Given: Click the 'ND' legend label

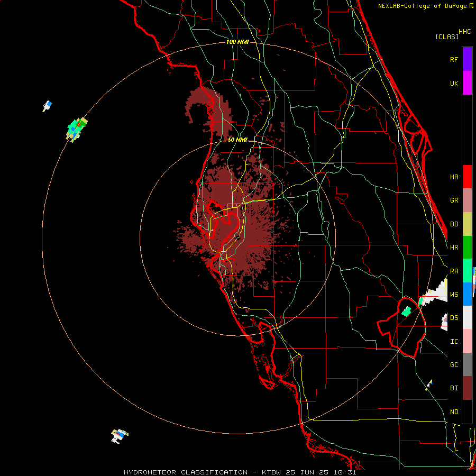Looking at the screenshot, I should tap(454, 412).
